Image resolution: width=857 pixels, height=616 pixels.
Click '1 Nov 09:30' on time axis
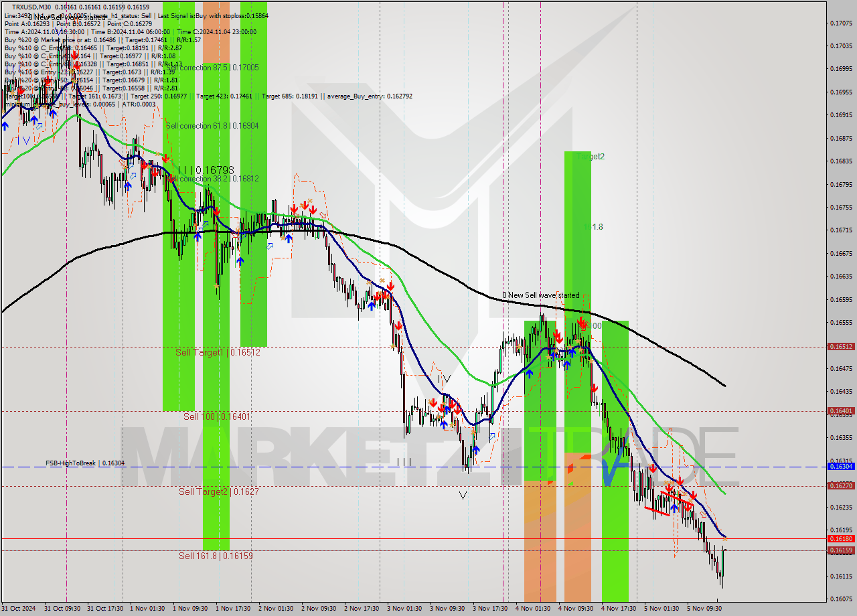(x=191, y=609)
